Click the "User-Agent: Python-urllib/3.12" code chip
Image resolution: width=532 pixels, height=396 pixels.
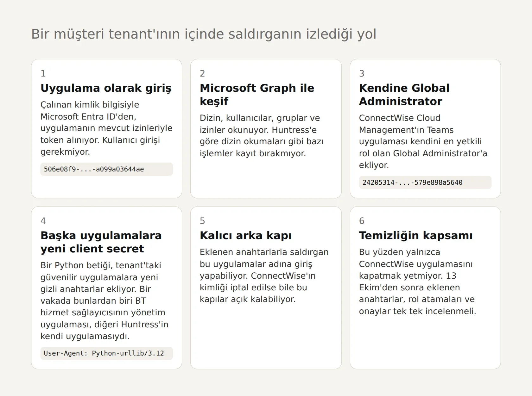[x=106, y=353]
